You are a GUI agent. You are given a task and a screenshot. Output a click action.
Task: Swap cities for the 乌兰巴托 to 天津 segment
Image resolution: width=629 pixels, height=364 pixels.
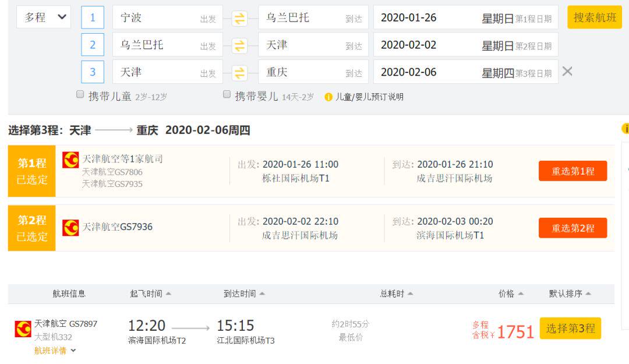tap(239, 45)
